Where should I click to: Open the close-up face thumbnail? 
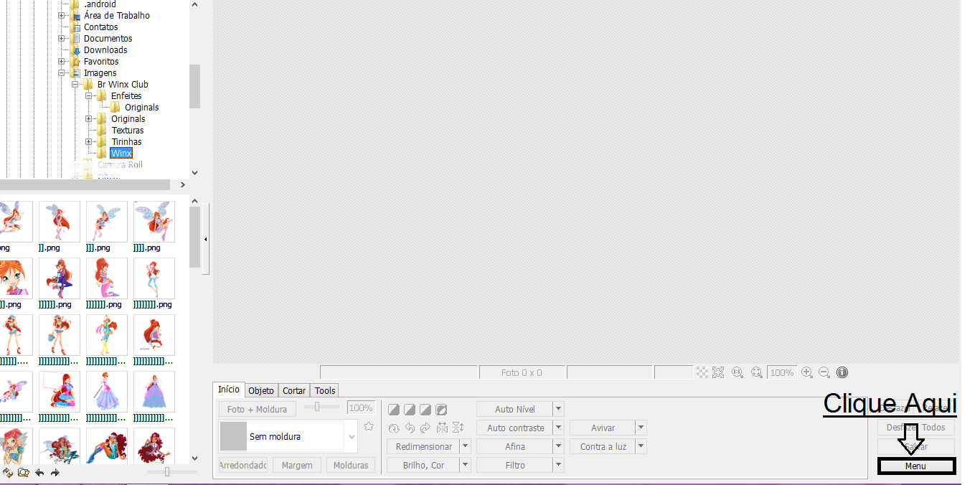pos(14,278)
